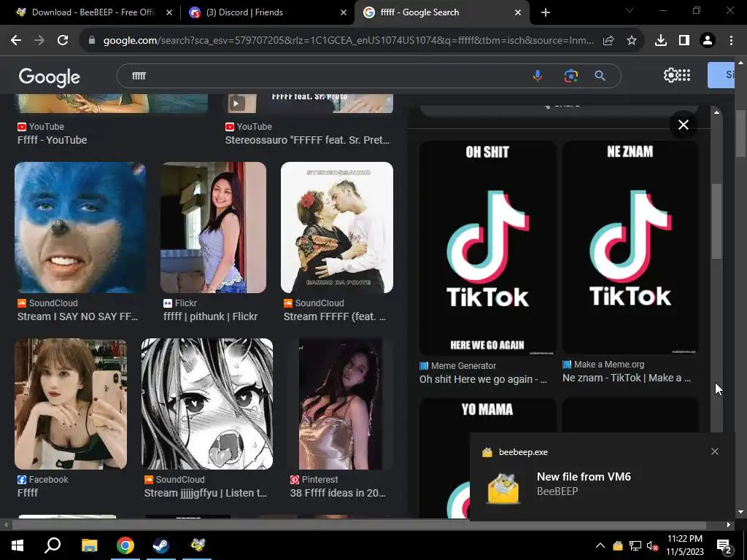Show hidden system tray icons
The width and height of the screenshot is (747, 560).
tap(600, 545)
